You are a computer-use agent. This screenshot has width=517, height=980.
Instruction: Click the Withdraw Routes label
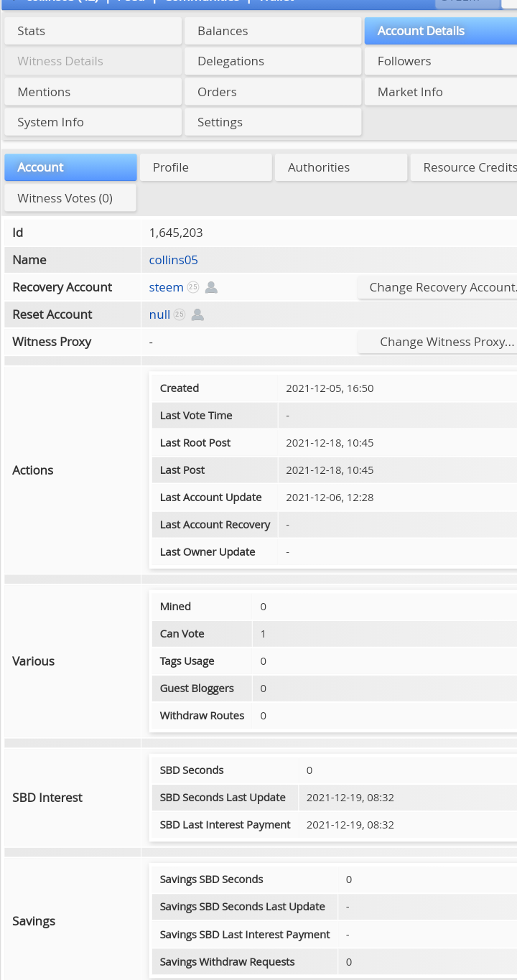click(x=202, y=716)
